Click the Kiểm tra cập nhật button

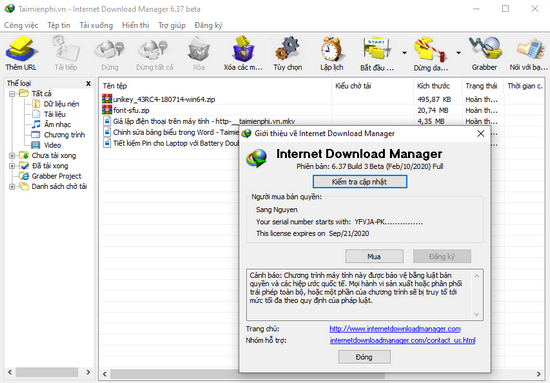360,182
